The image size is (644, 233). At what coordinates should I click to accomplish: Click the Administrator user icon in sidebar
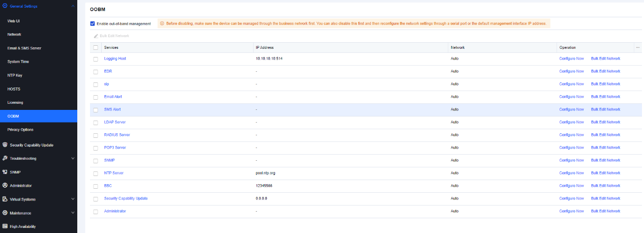pos(5,186)
